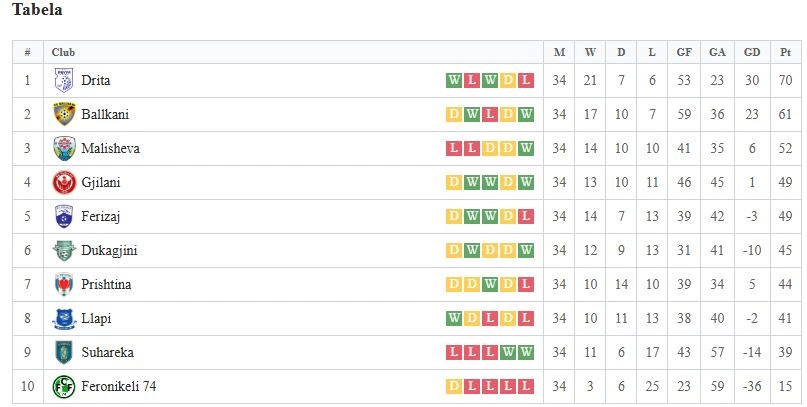
Task: Click the Drita club crest icon
Action: coord(64,80)
